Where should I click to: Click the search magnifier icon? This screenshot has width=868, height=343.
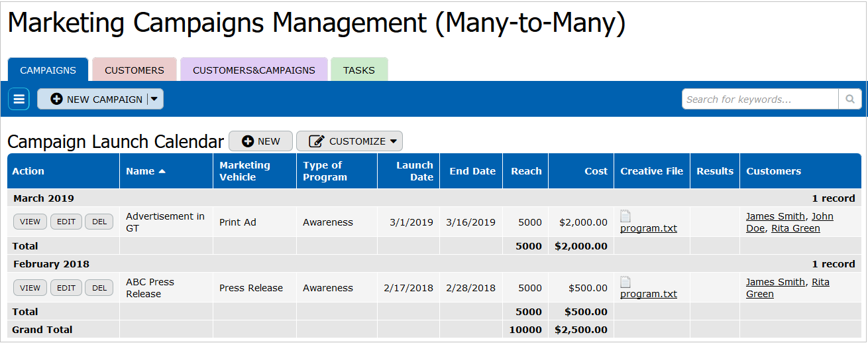(849, 100)
